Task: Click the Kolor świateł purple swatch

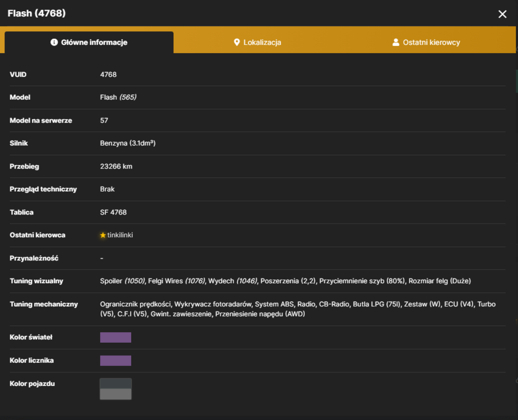Action: [115, 337]
